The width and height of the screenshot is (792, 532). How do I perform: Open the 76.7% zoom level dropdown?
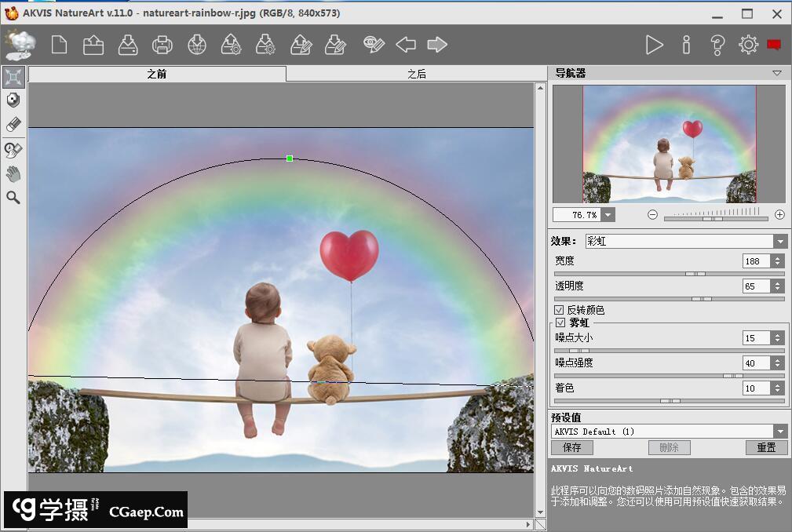[608, 215]
